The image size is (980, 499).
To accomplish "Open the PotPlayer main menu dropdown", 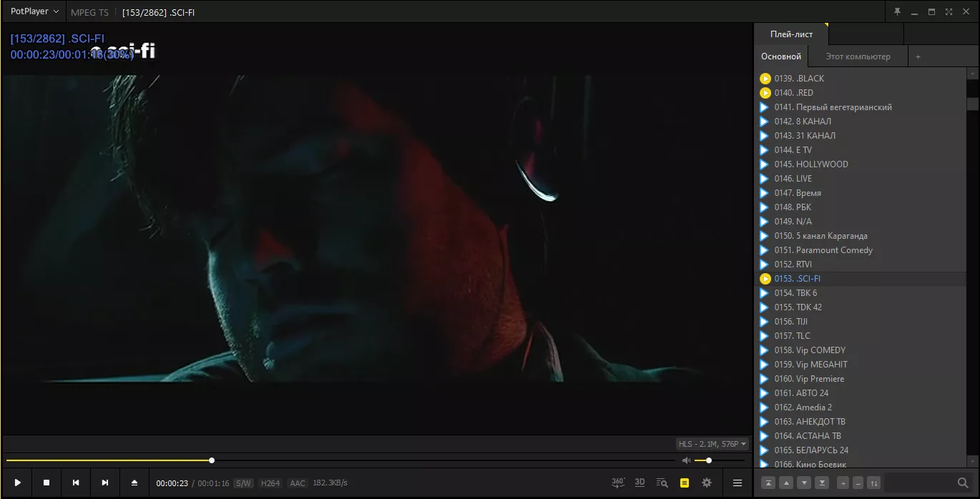I will [x=34, y=11].
